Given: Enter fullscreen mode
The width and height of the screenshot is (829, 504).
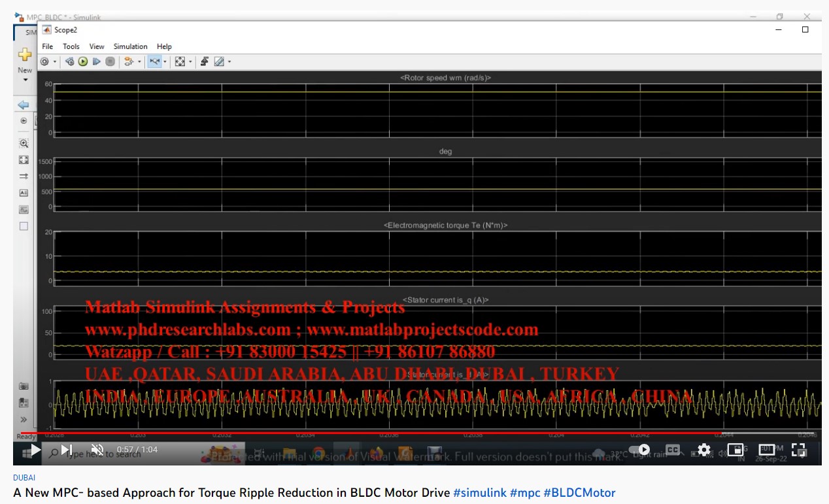Looking at the screenshot, I should coord(798,450).
